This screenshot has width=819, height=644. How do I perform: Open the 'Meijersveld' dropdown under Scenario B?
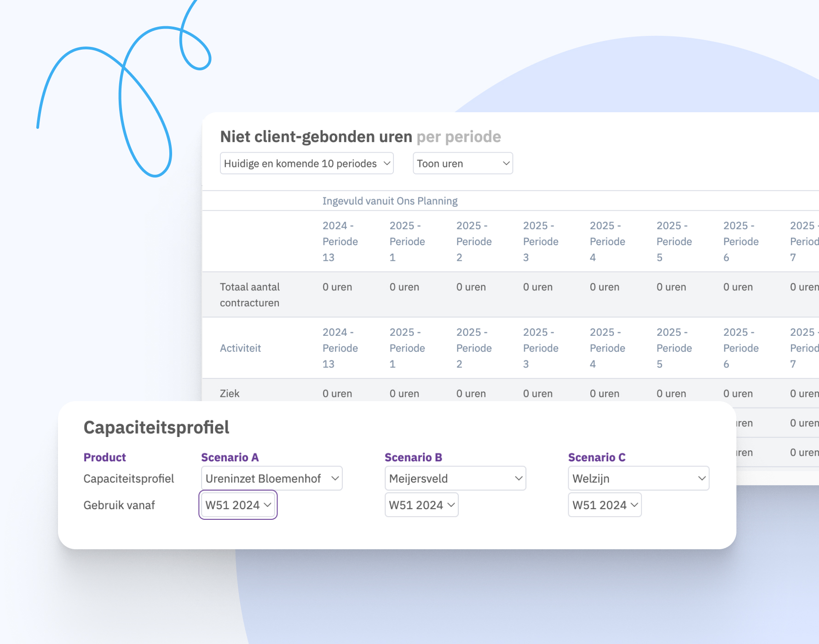coord(455,478)
